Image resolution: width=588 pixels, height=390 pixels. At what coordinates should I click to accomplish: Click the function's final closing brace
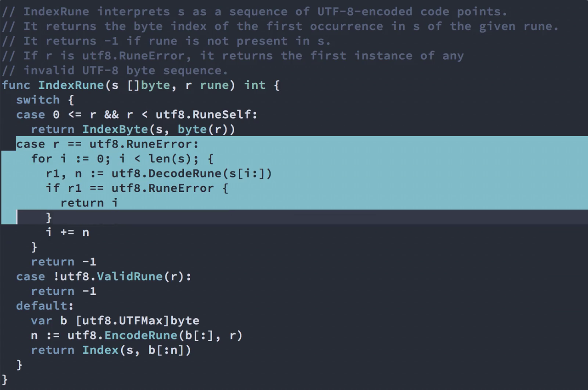click(5, 379)
